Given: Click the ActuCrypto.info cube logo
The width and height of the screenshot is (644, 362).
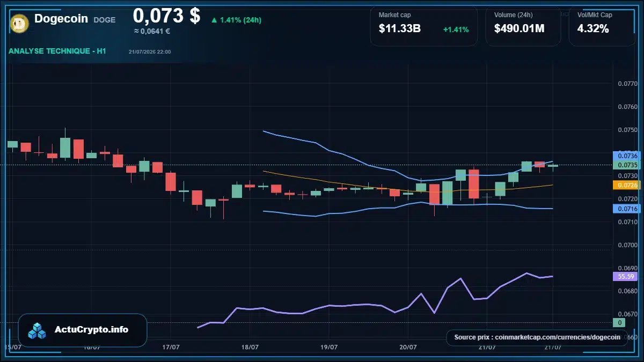Looking at the screenshot, I should tap(38, 330).
